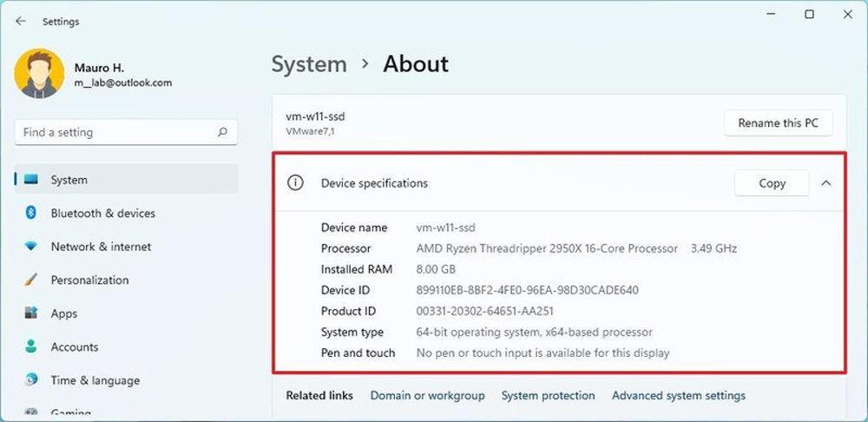Viewport: 868px width, 422px height.
Task: Focus the Find a setting search box
Action: 113,133
